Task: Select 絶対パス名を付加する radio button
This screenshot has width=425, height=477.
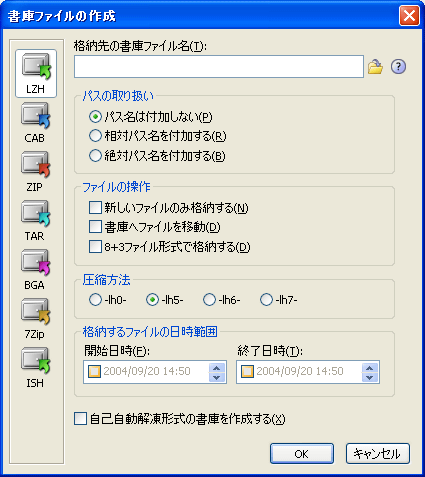Action: [95, 156]
